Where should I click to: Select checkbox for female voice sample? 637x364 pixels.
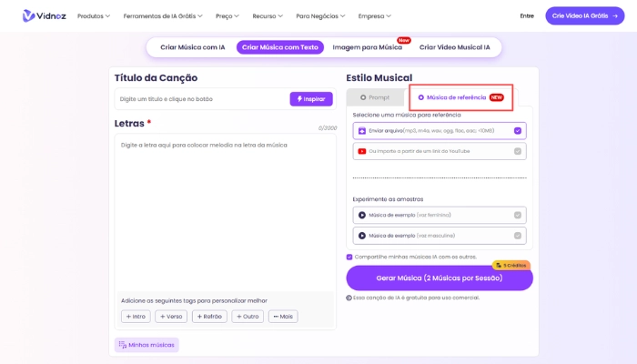tap(518, 215)
